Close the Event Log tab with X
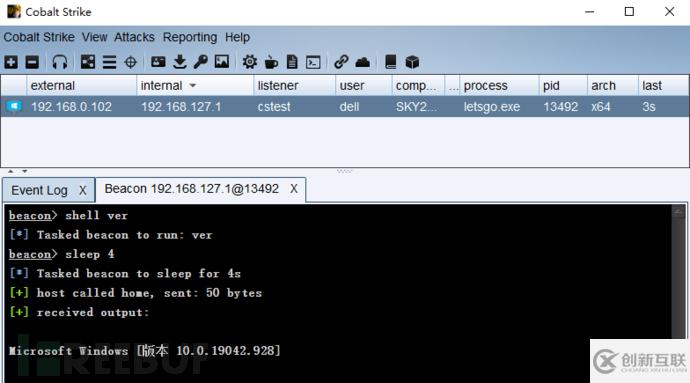 (x=82, y=191)
